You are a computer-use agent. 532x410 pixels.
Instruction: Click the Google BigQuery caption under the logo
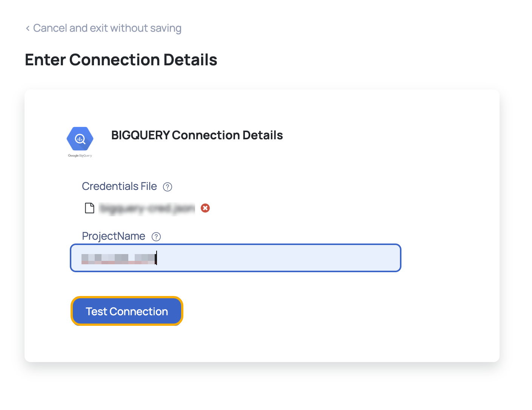tap(80, 156)
